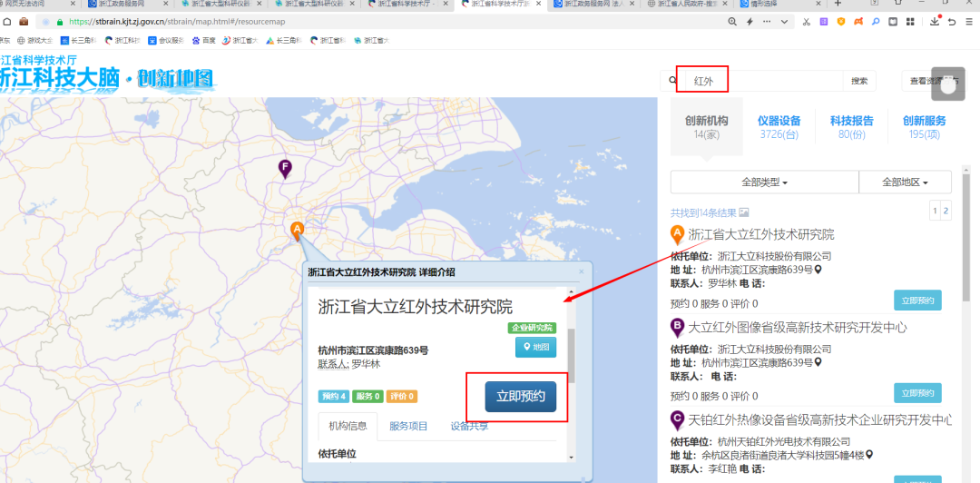Open a new browser tab with plus

(x=838, y=3)
